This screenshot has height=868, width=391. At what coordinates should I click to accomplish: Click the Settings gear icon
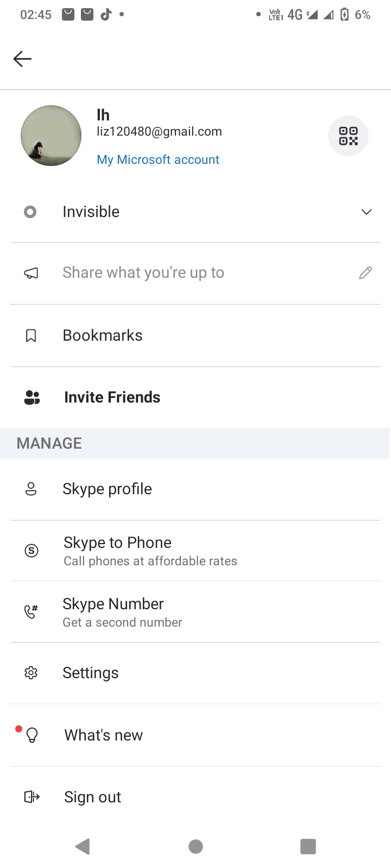click(x=31, y=673)
